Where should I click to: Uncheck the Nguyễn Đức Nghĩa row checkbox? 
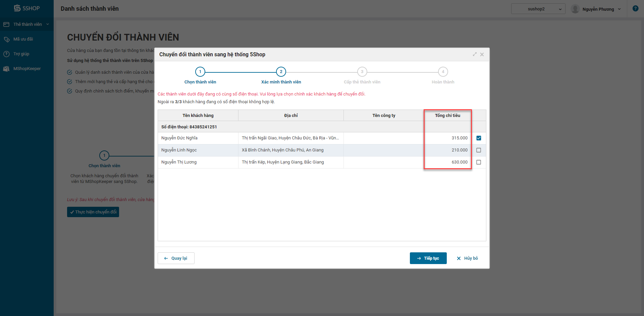point(479,138)
